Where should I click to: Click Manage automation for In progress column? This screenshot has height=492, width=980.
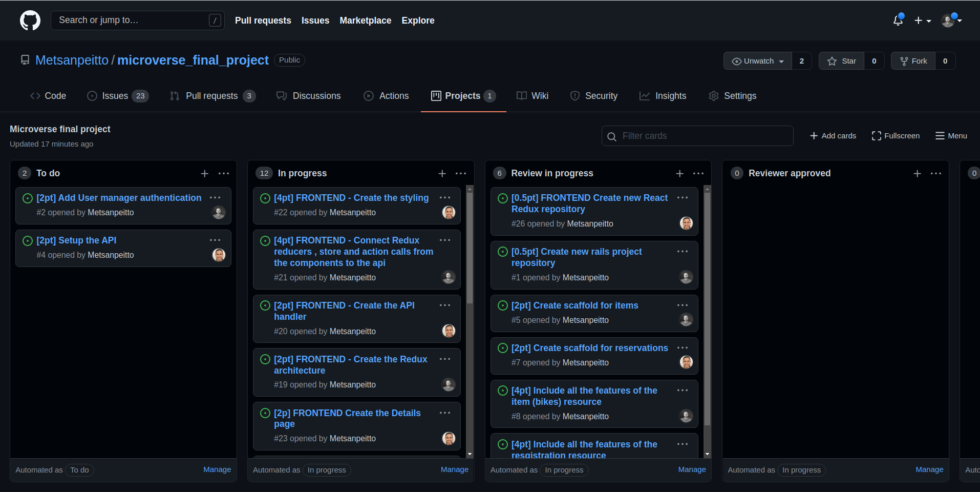tap(455, 469)
